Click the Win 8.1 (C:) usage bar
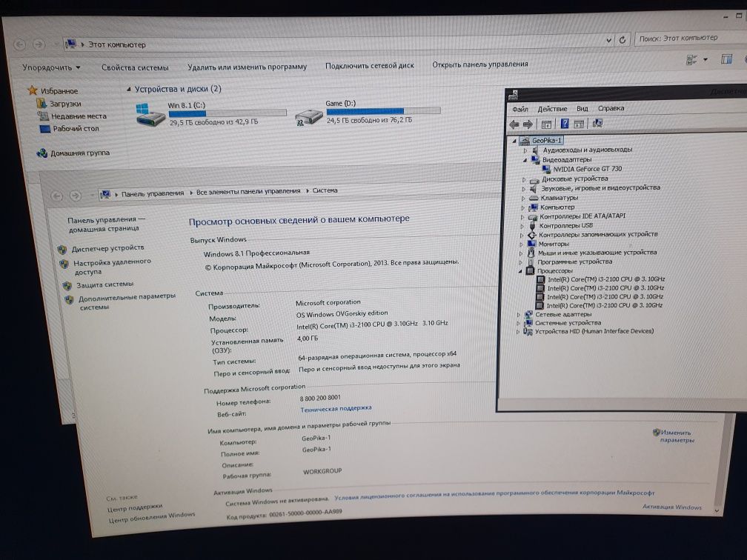The height and width of the screenshot is (560, 747). coord(228,113)
